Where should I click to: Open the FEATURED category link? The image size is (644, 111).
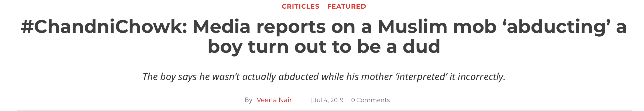pos(347,6)
